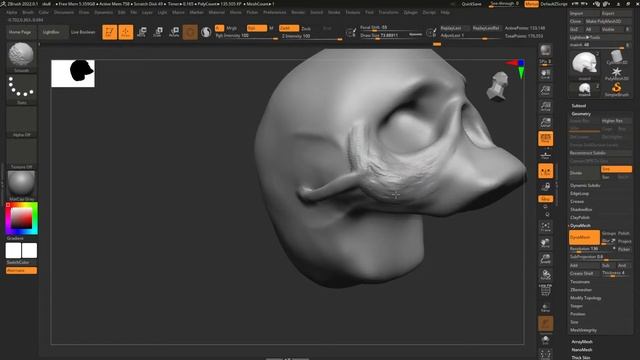Image resolution: width=640 pixels, height=360 pixels.
Task: Toggle Live Boolean mode
Action: (x=83, y=32)
